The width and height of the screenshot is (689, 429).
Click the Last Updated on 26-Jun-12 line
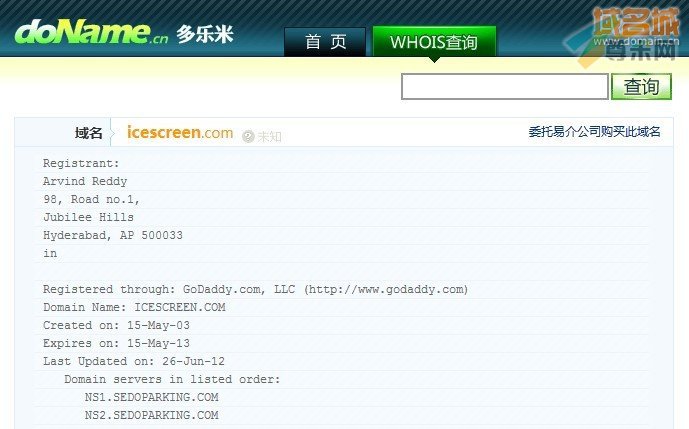point(134,361)
